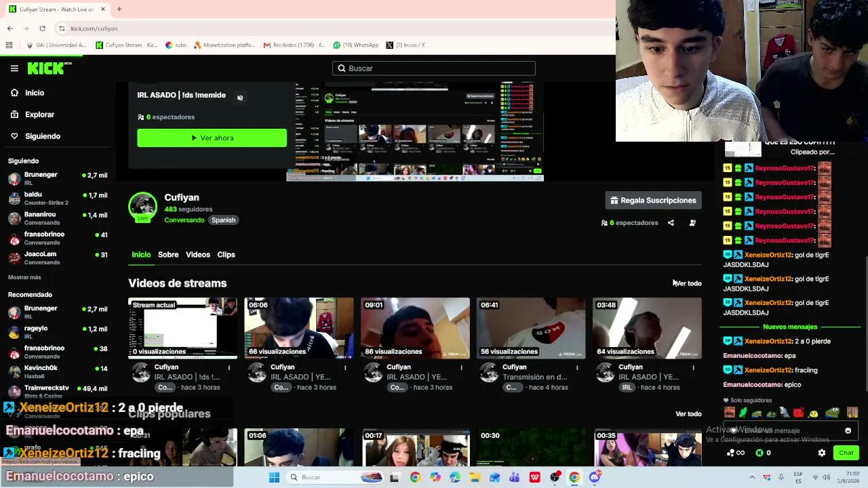The height and width of the screenshot is (488, 868).
Task: Show hidden system tray icons
Action: [x=752, y=477]
